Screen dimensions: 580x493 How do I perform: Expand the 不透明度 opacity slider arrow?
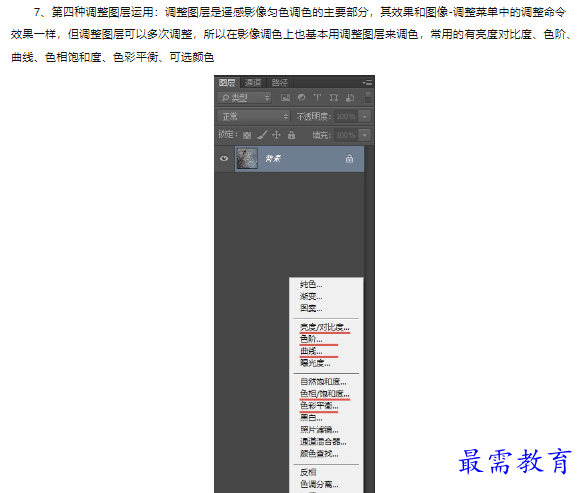365,117
